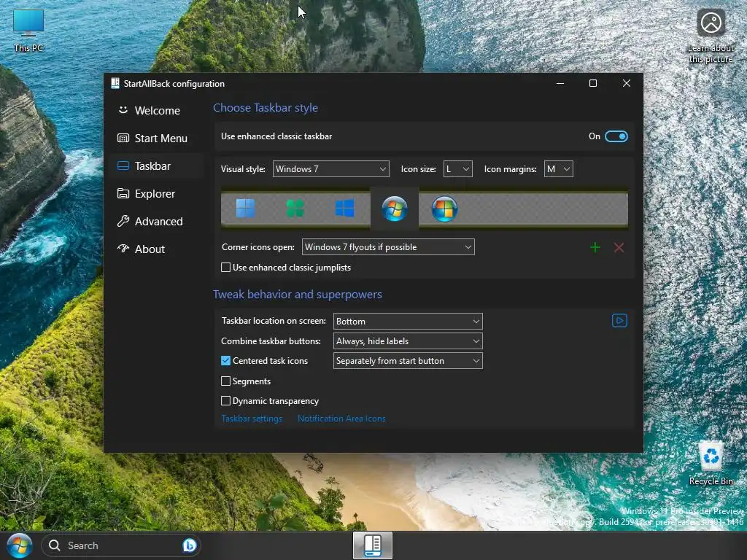Screen dimensions: 747x560
Task: Select the Windows 11 start button icon
Action: pos(245,209)
